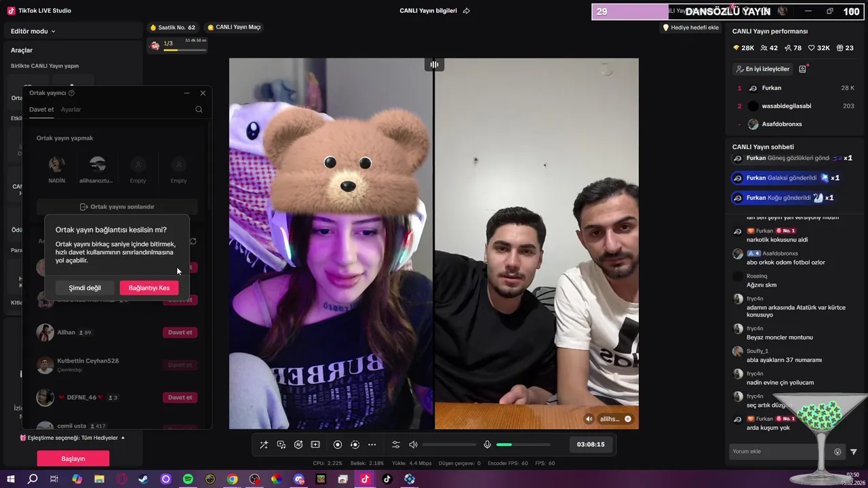This screenshot has width=868, height=488.
Task: Open the AI tools icon in bottom toolbar
Action: [x=298, y=445]
